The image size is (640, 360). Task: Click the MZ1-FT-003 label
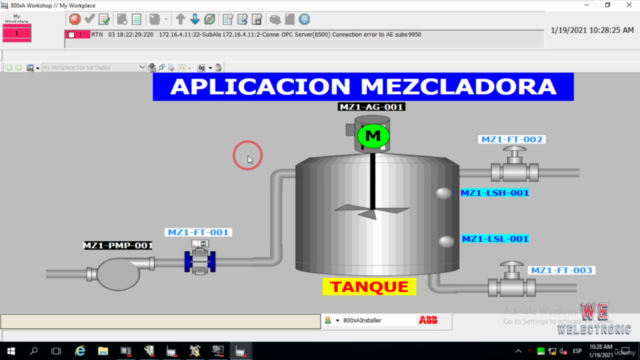click(x=561, y=270)
